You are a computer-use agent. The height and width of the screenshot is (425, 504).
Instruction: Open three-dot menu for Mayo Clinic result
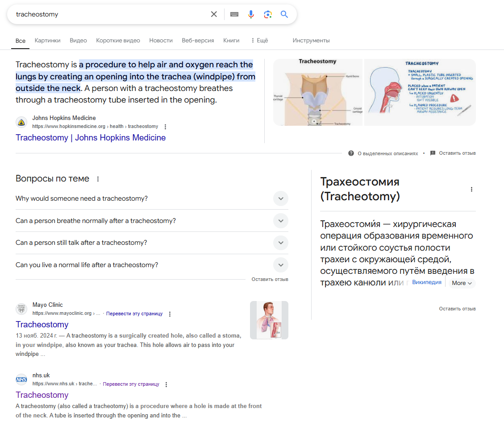[x=170, y=314]
